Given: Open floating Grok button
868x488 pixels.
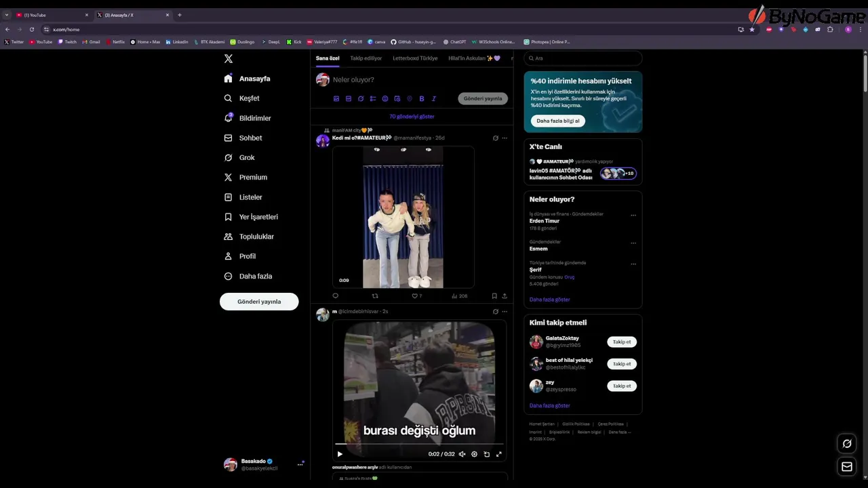Looking at the screenshot, I should coord(847,444).
